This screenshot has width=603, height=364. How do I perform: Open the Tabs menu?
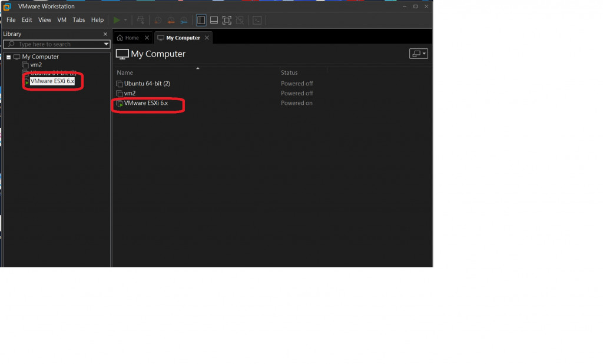click(x=79, y=19)
